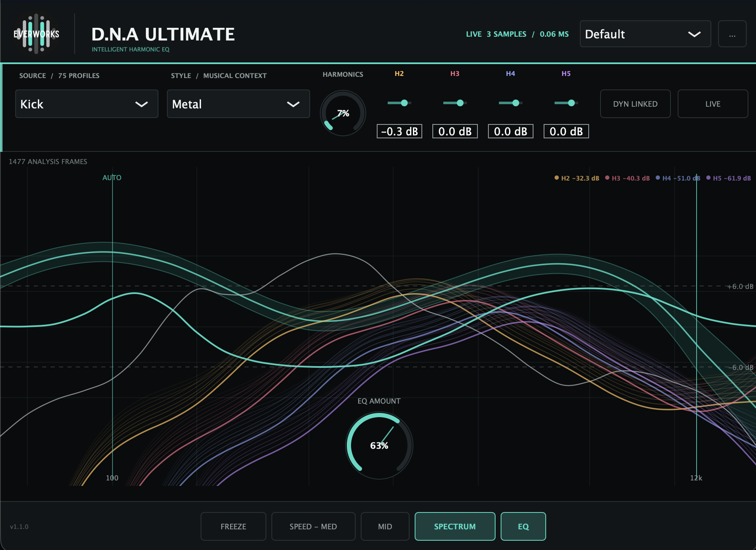Click the Everworks logo icon

tap(36, 34)
